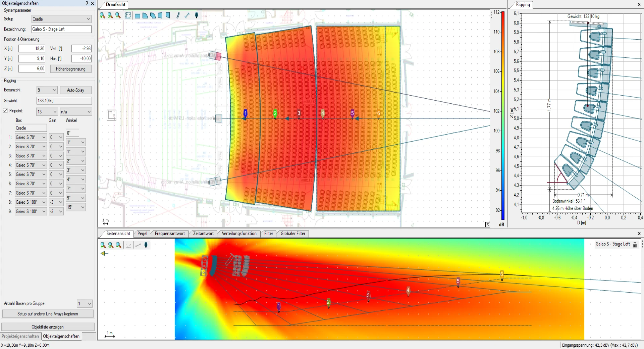Uncheck the Pinpoint checkbox
The image size is (644, 349).
tap(5, 111)
